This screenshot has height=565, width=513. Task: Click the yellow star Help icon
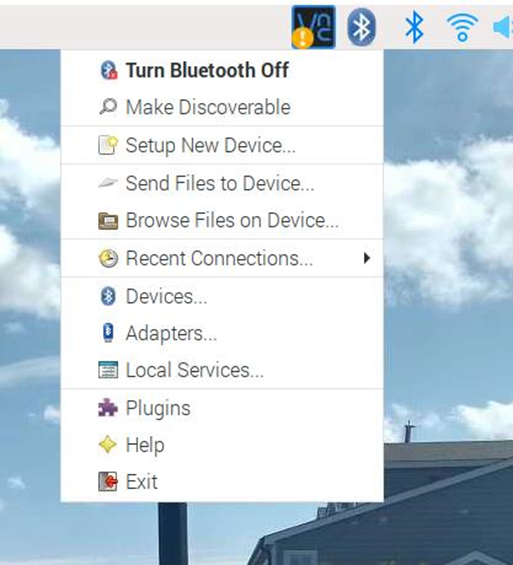pyautogui.click(x=108, y=445)
